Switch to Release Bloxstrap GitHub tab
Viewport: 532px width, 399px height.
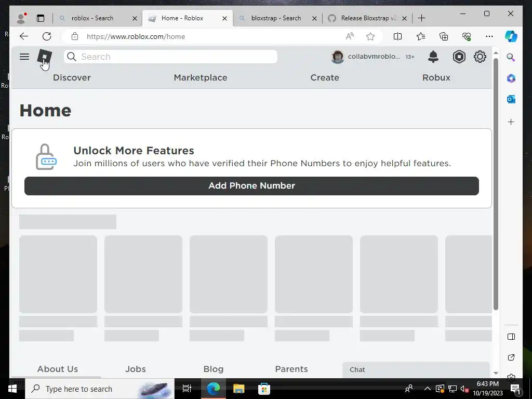click(x=367, y=18)
